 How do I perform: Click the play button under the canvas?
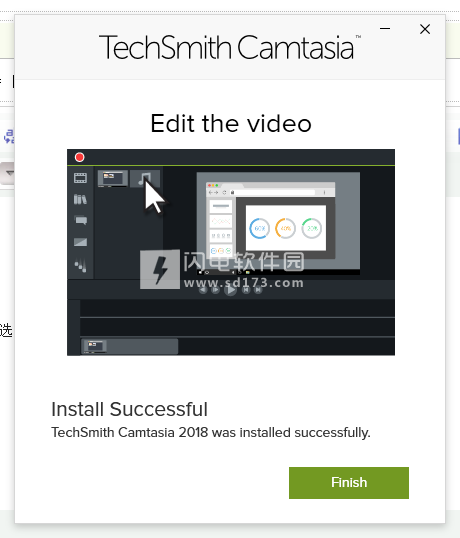(231, 290)
